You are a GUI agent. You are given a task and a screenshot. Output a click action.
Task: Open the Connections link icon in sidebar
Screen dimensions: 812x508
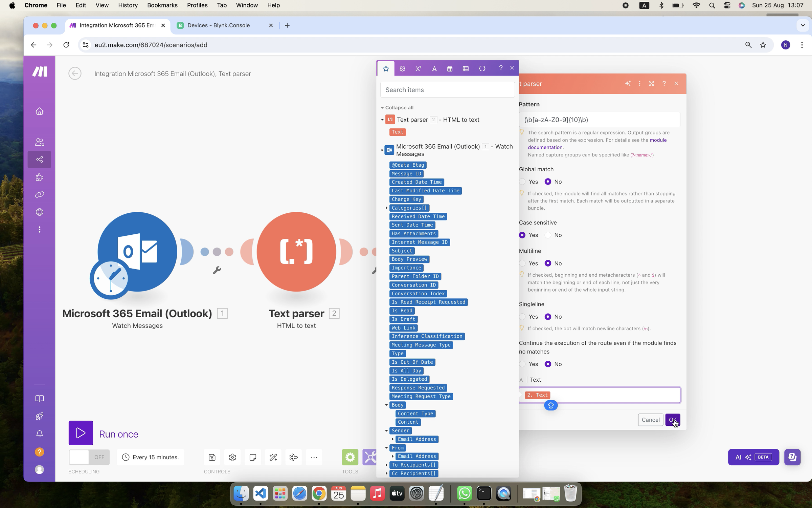tap(40, 195)
